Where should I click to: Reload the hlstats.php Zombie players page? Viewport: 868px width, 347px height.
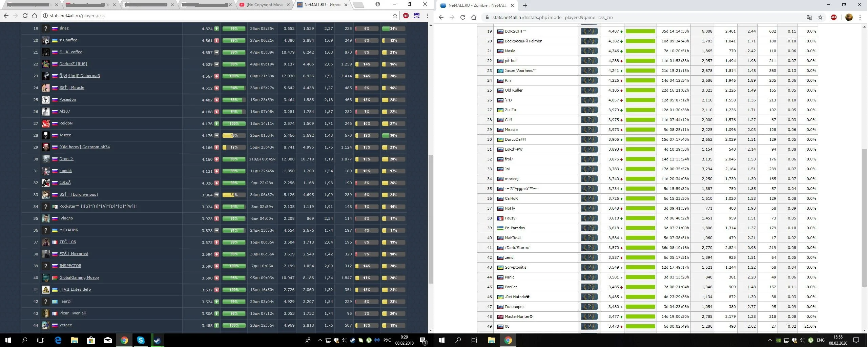pyautogui.click(x=462, y=17)
